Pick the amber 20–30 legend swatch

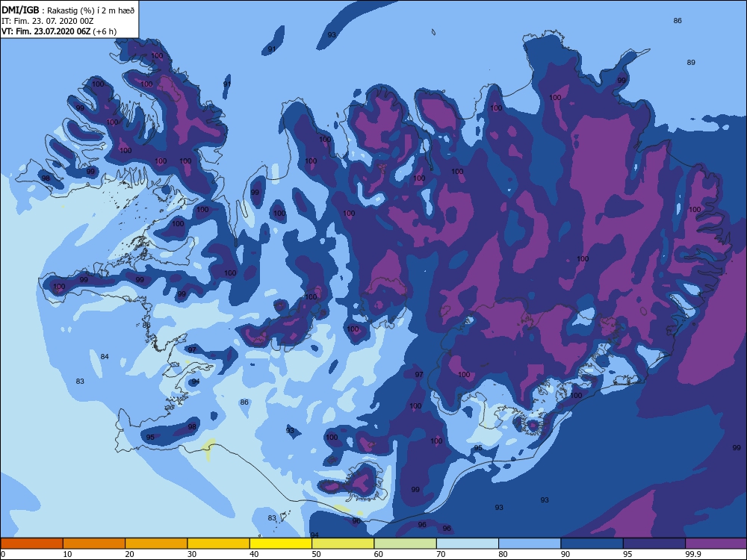pyautogui.click(x=156, y=544)
